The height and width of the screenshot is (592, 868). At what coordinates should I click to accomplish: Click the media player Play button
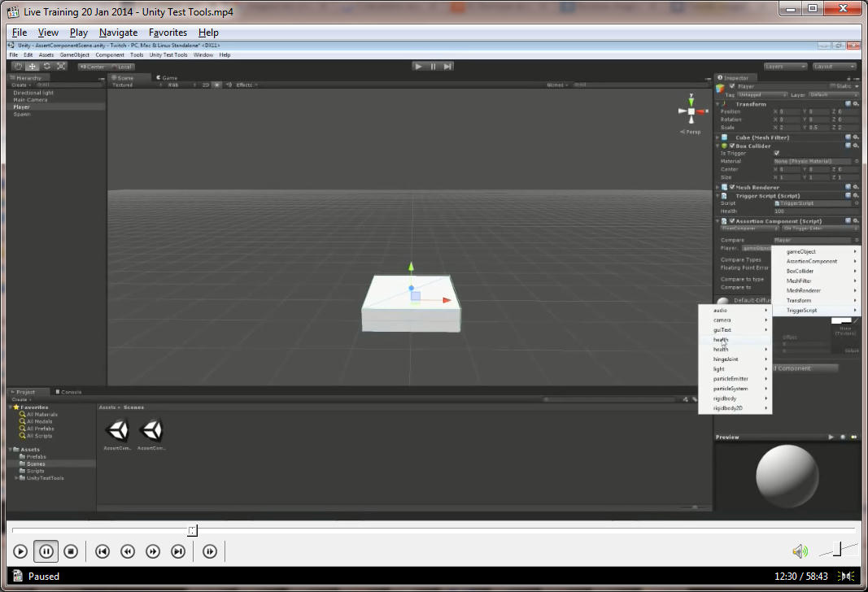click(20, 551)
